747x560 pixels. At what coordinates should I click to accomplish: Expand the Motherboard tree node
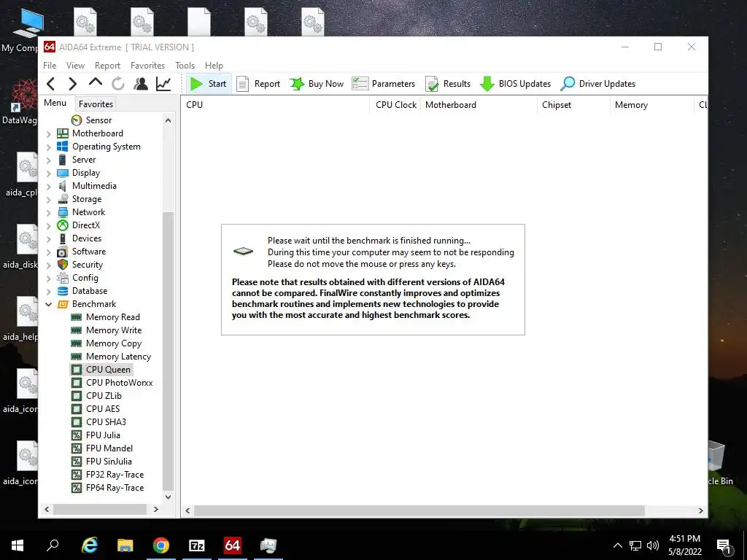coord(49,134)
